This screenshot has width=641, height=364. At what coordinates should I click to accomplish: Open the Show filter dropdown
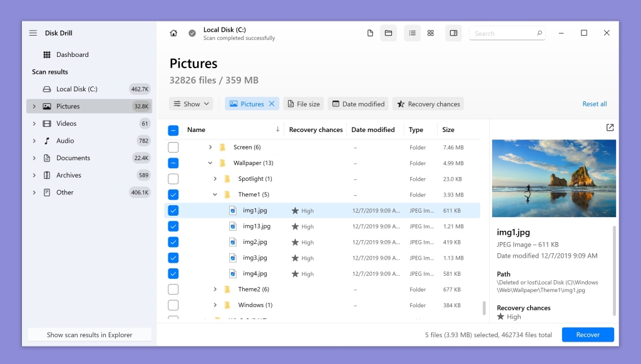191,103
